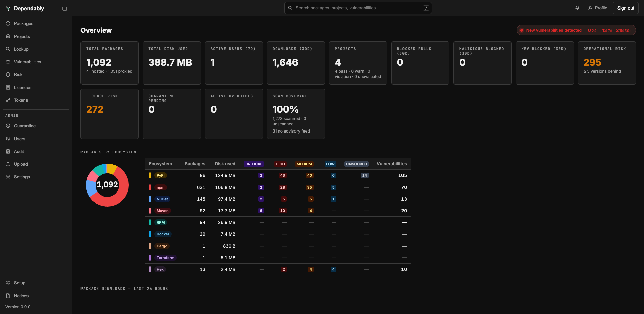Click the Users people icon in the sidebar

[8, 139]
